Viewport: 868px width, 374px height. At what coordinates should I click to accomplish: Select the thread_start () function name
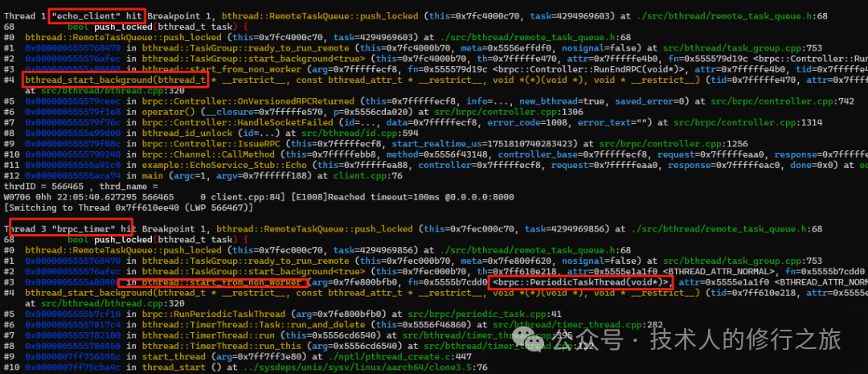(x=181, y=368)
